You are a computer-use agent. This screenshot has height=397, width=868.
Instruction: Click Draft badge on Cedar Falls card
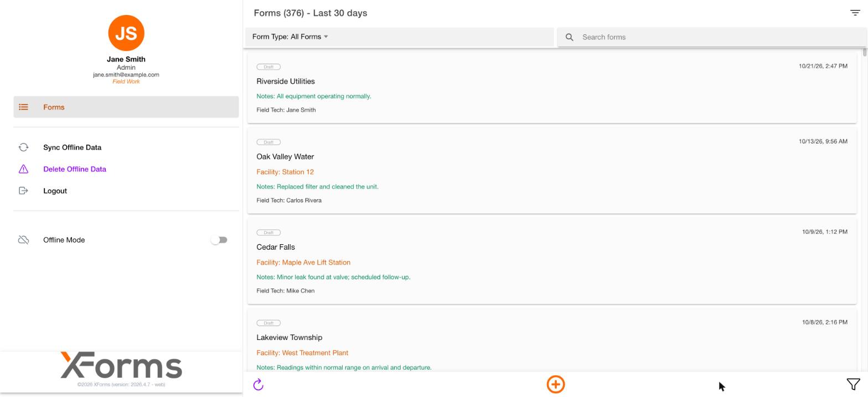pyautogui.click(x=268, y=233)
